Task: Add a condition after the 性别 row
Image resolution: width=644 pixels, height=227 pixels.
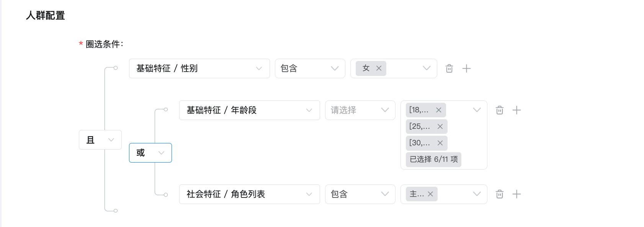Action: click(x=466, y=69)
